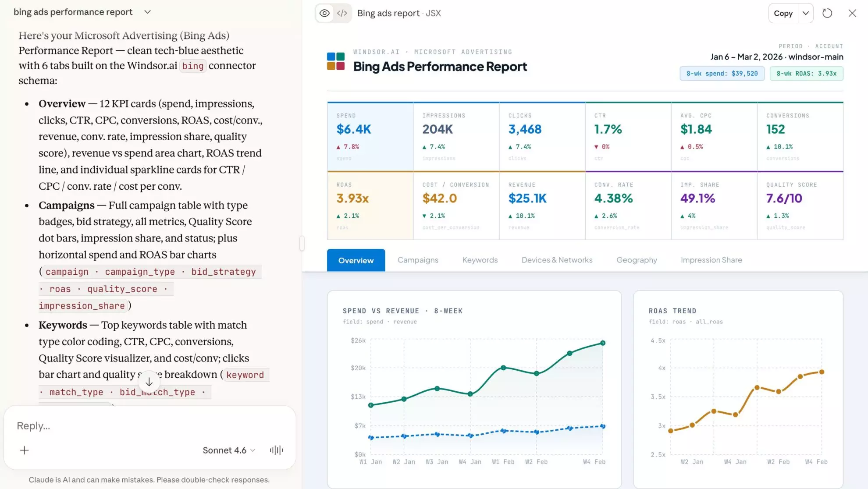This screenshot has height=489, width=868.
Task: Click the last spend point at W4 Feb
Action: point(603,426)
